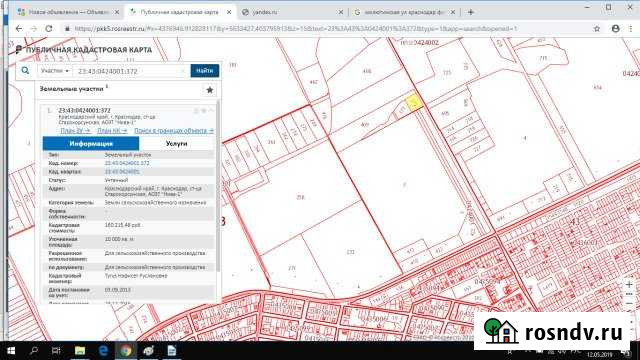The height and width of the screenshot is (360, 640).
Task: Clear the search field with X
Action: [x=183, y=71]
